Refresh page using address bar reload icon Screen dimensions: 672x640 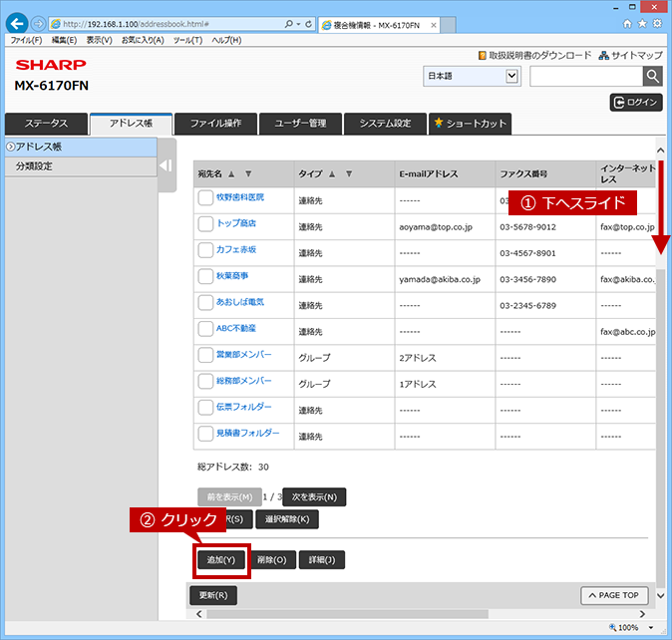pyautogui.click(x=308, y=24)
